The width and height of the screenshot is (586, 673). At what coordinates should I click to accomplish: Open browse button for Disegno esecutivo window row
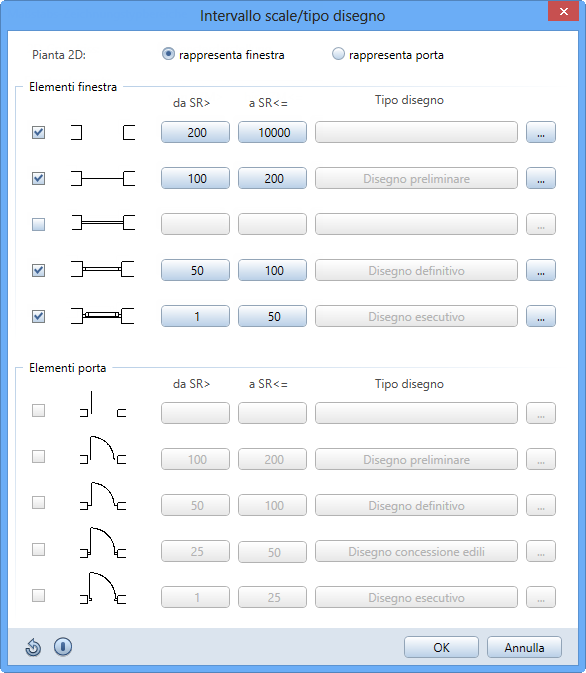(x=541, y=316)
